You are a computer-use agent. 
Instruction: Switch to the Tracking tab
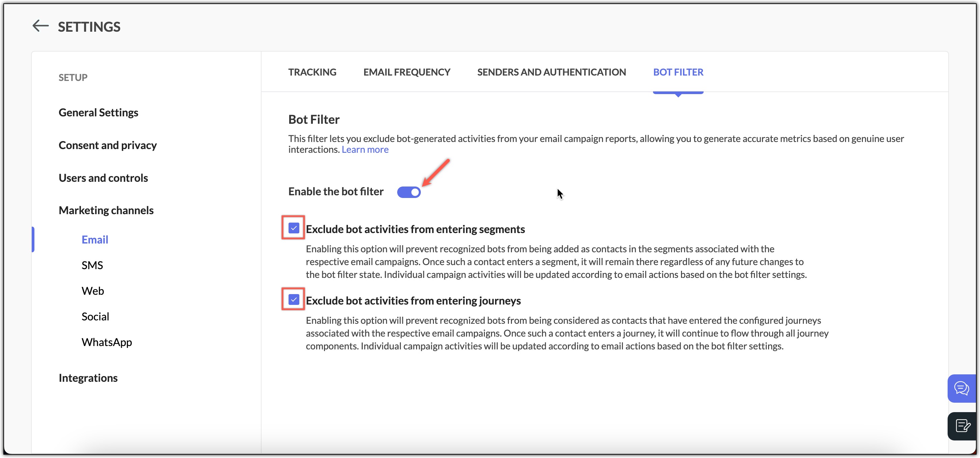point(312,72)
